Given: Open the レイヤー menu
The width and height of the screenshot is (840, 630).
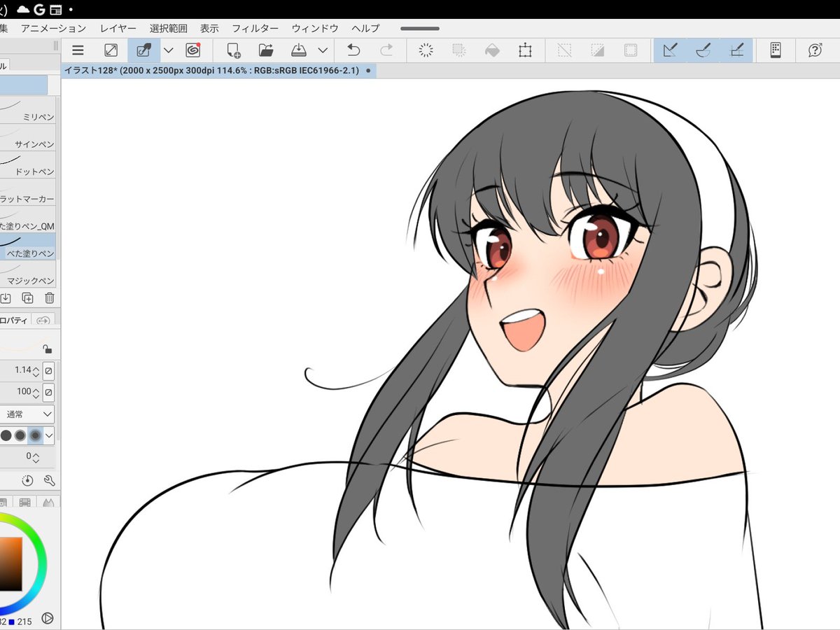Looking at the screenshot, I should click(x=118, y=29).
